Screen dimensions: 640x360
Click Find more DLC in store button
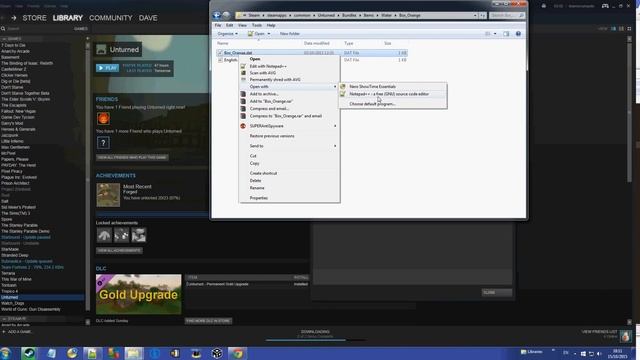point(208,321)
